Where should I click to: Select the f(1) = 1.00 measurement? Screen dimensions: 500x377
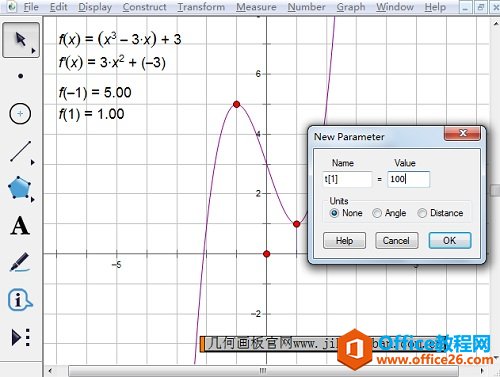91,114
